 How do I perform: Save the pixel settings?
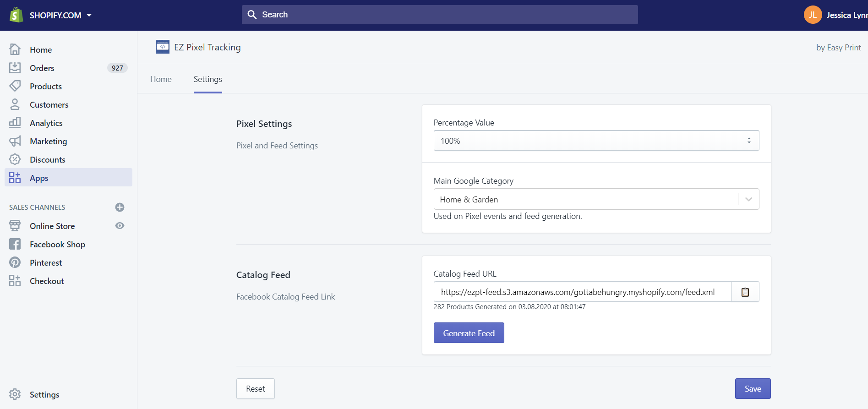pos(753,388)
